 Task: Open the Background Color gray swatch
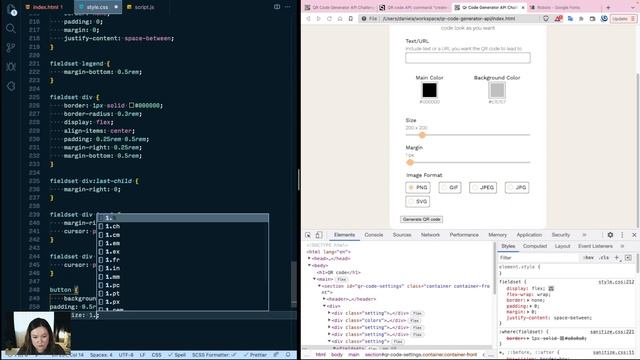pos(497,90)
